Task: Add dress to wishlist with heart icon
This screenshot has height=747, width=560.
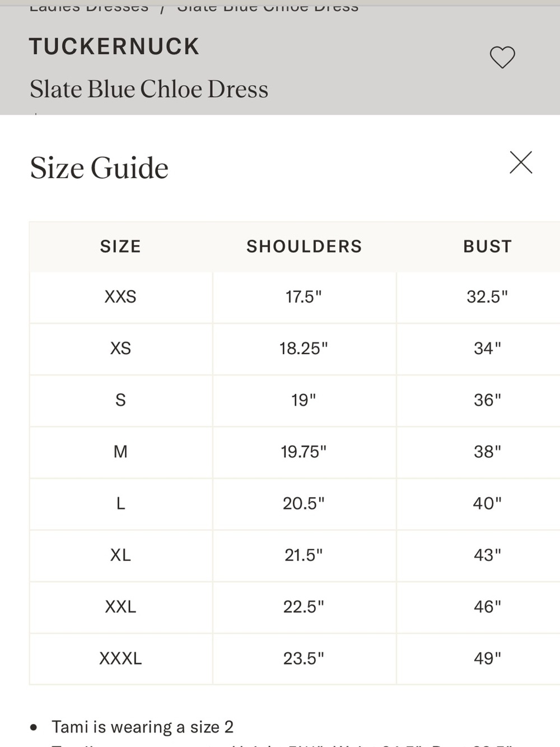Action: [502, 57]
